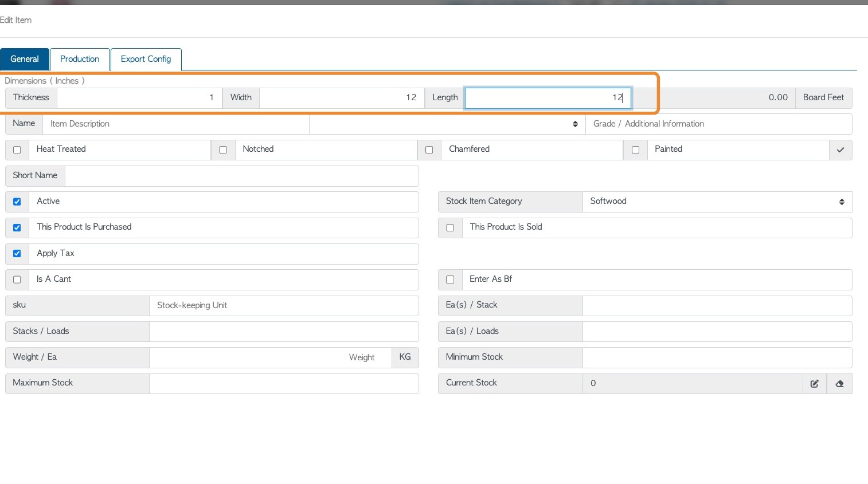This screenshot has height=484, width=868.
Task: Tick the Notched checkbox
Action: (223, 150)
